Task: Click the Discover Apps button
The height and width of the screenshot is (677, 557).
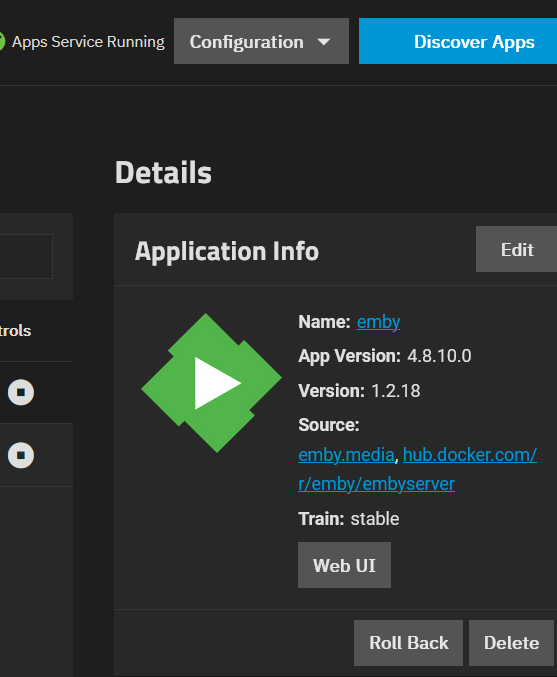Action: [x=458, y=41]
